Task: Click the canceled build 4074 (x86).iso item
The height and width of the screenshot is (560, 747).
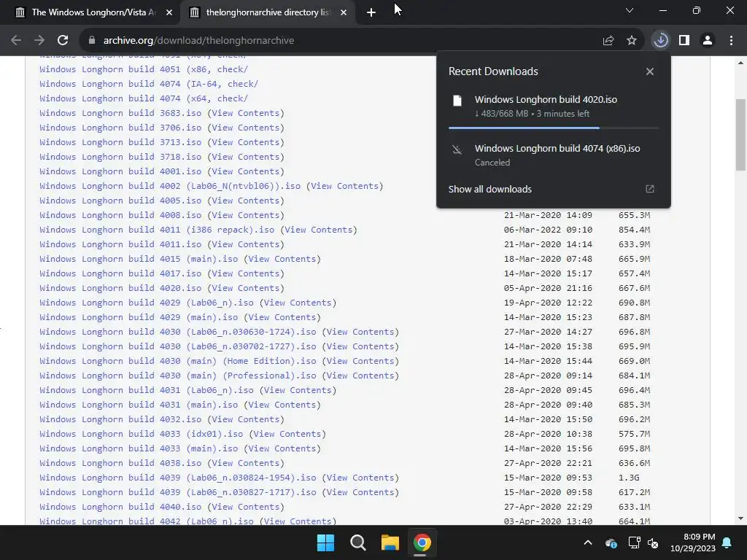Action: (554, 155)
